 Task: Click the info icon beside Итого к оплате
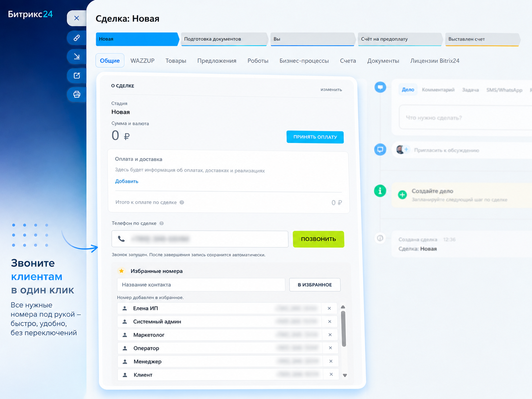coord(182,202)
